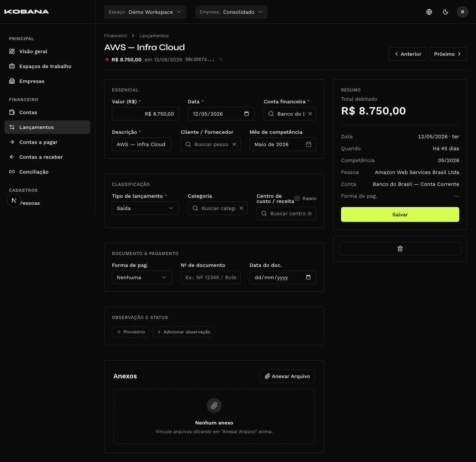Open Espaço Demo Workspace dropdown

pyautogui.click(x=145, y=12)
